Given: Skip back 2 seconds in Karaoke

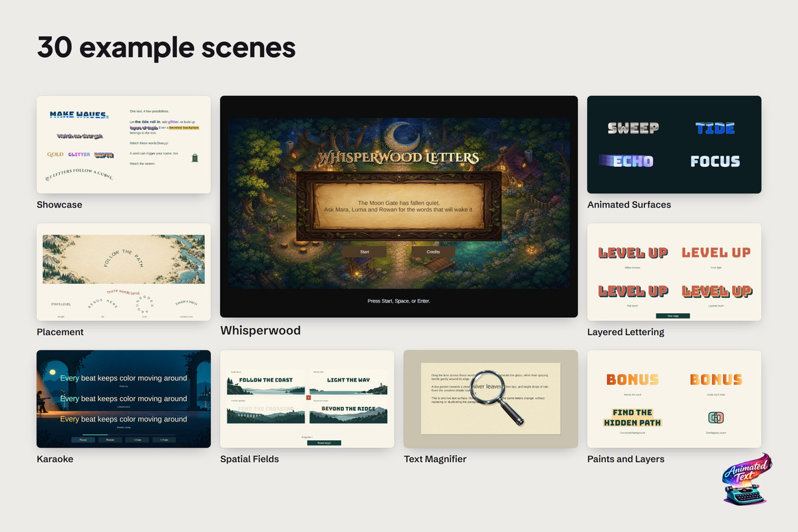Looking at the screenshot, I should click(x=137, y=440).
